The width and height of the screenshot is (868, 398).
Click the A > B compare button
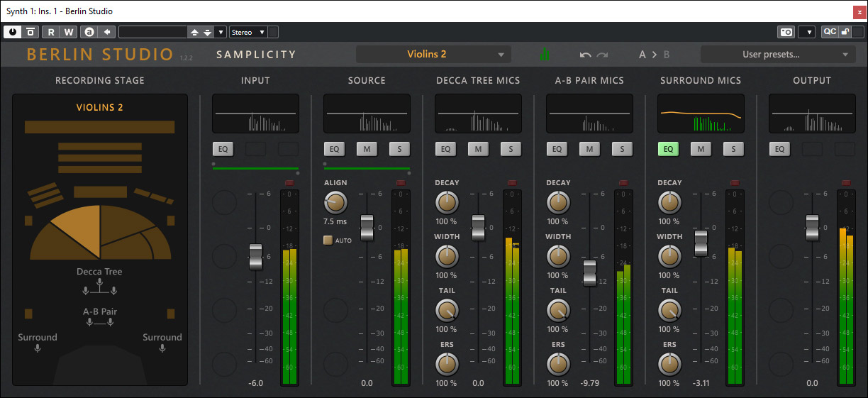coord(654,55)
